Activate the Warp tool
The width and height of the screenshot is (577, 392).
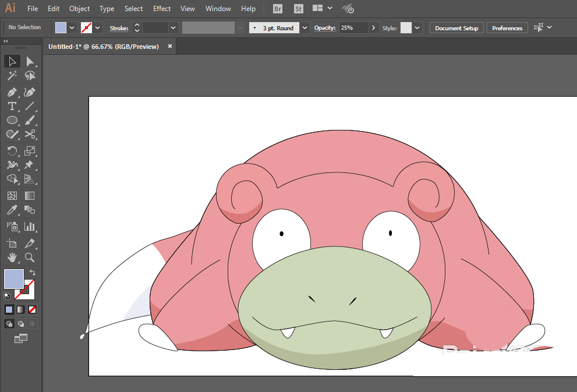click(x=12, y=165)
